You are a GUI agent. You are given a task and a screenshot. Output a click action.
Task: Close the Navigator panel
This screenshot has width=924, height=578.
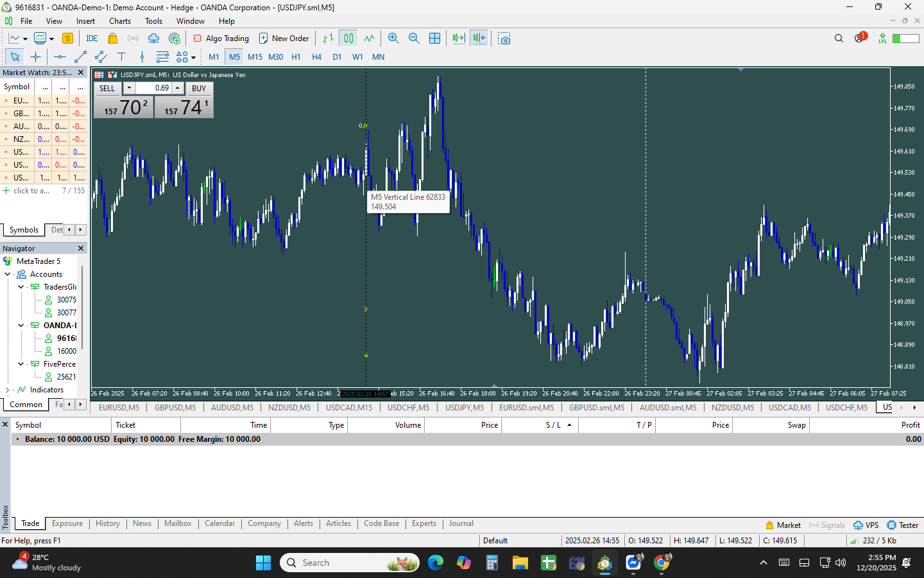(x=81, y=249)
